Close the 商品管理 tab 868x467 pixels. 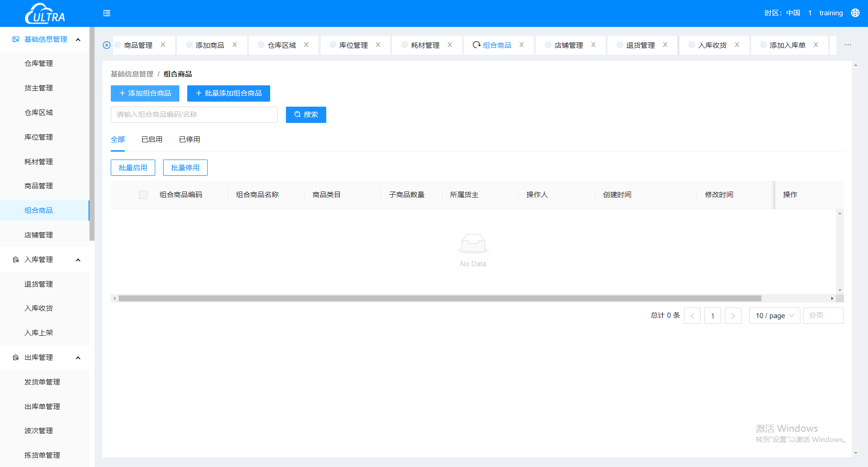tap(163, 45)
